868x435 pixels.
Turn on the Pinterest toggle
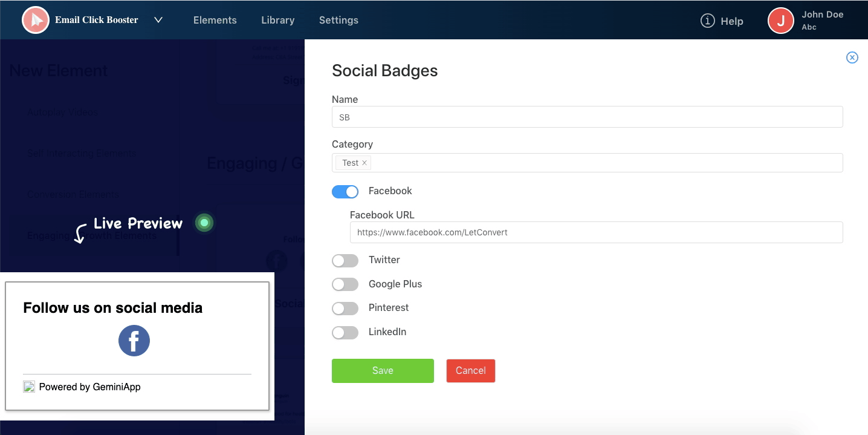click(345, 308)
